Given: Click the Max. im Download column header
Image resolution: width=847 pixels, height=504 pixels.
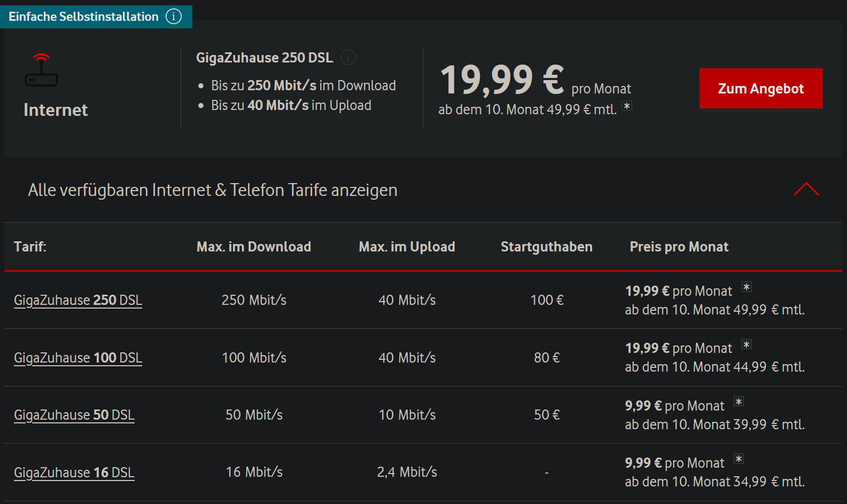Looking at the screenshot, I should pos(254,247).
